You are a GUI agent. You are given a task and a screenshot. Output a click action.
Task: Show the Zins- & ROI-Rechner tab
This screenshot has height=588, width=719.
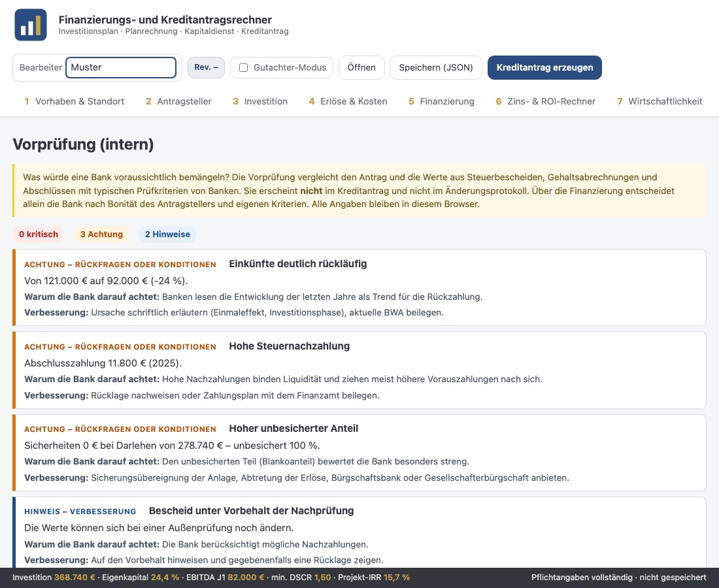coord(546,101)
